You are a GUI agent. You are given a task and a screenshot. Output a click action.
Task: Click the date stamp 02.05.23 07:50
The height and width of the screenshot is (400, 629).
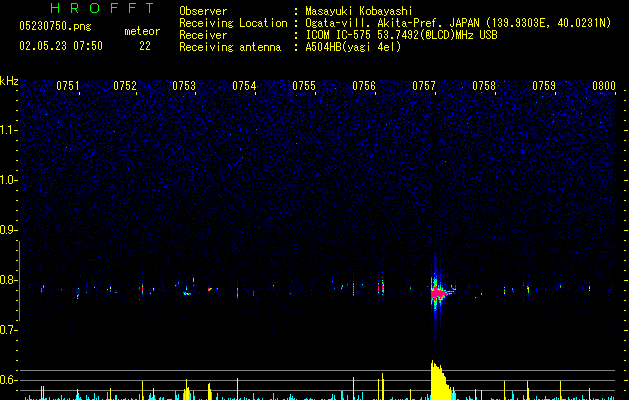61,46
